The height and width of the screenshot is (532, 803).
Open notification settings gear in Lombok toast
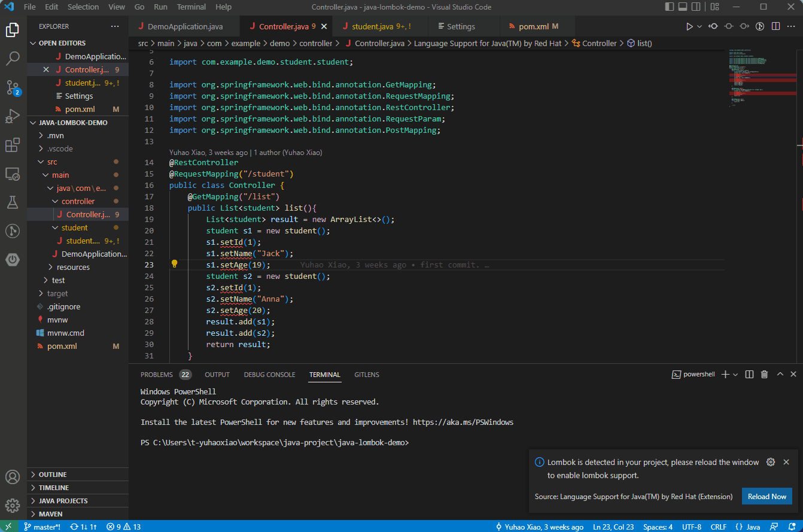pyautogui.click(x=771, y=462)
